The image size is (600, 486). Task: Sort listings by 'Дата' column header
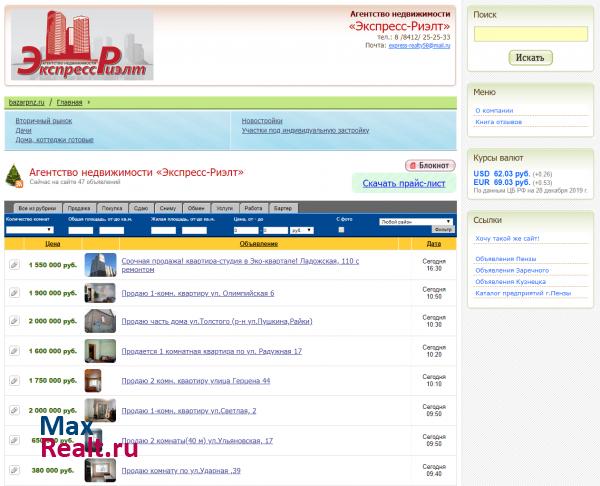(x=434, y=244)
